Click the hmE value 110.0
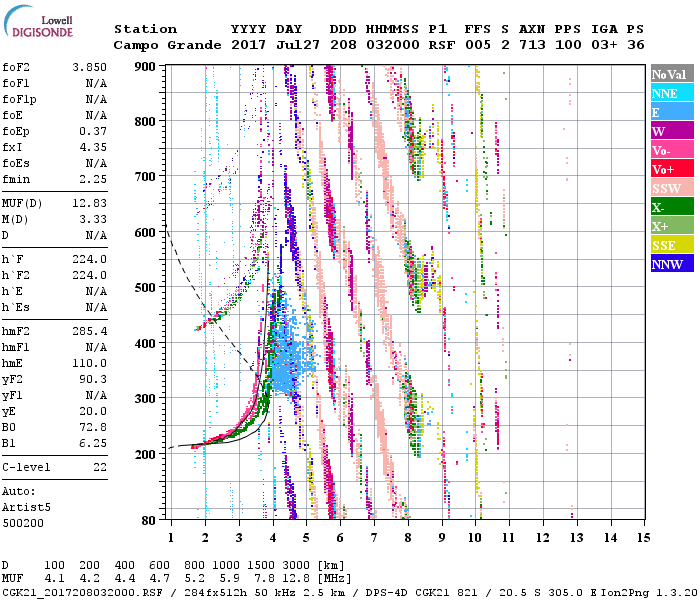This screenshot has width=700, height=600. (x=90, y=363)
